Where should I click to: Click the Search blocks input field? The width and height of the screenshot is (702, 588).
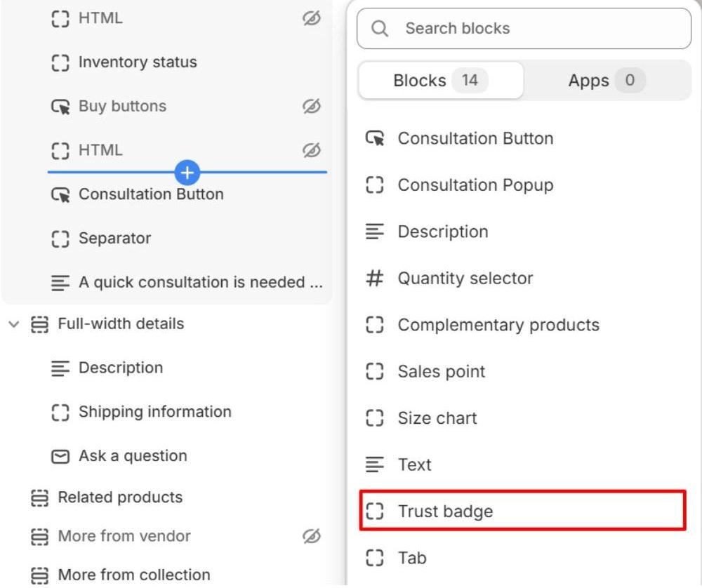[x=524, y=29]
